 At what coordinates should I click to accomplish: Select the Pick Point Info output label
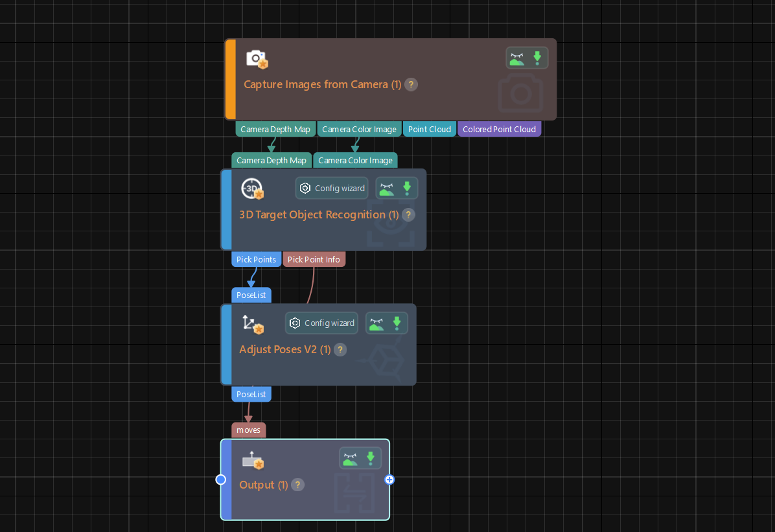[314, 259]
